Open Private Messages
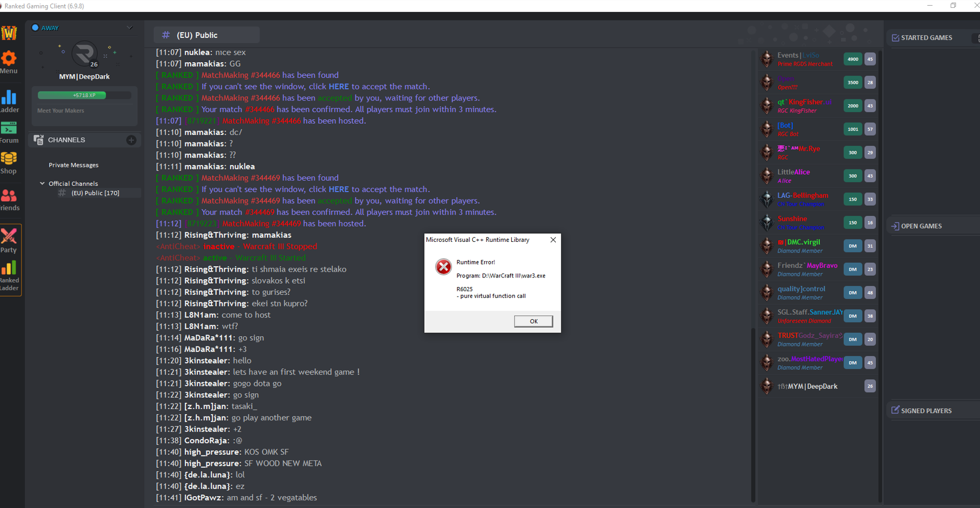This screenshot has width=980, height=508. pos(74,165)
